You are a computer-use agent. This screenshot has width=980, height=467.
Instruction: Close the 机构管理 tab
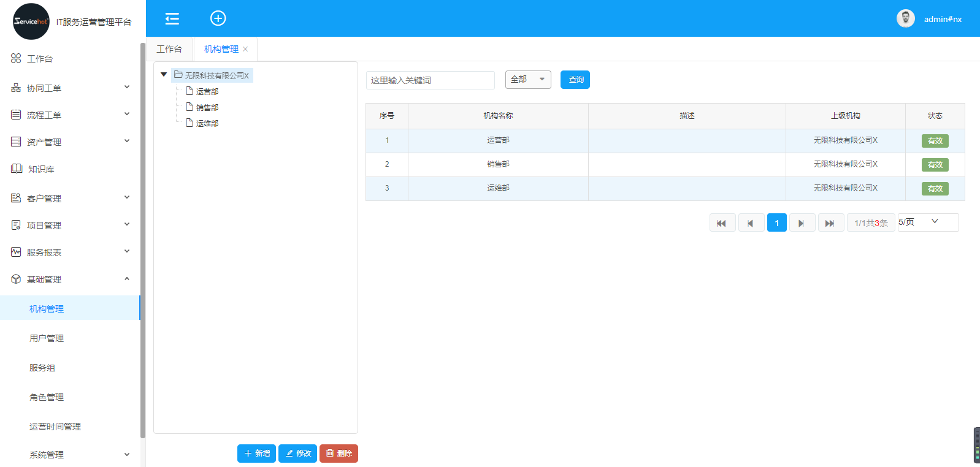point(245,49)
